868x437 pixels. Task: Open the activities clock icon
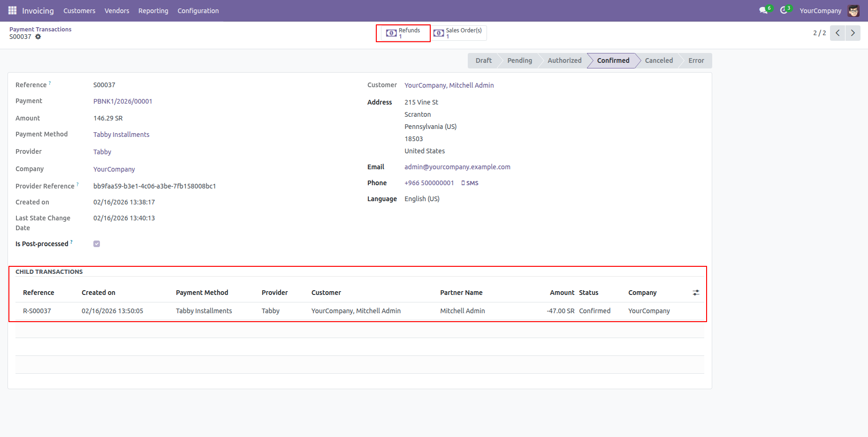(x=784, y=10)
